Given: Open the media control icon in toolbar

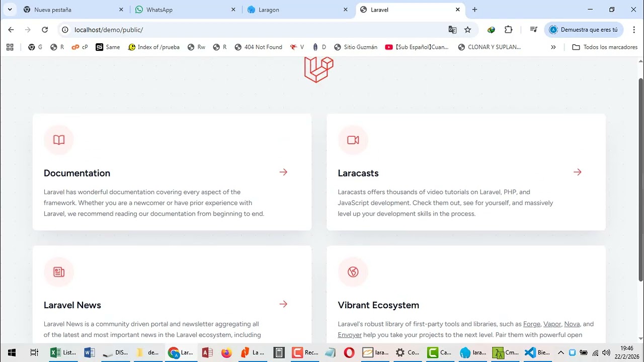Looking at the screenshot, I should click(534, 30).
